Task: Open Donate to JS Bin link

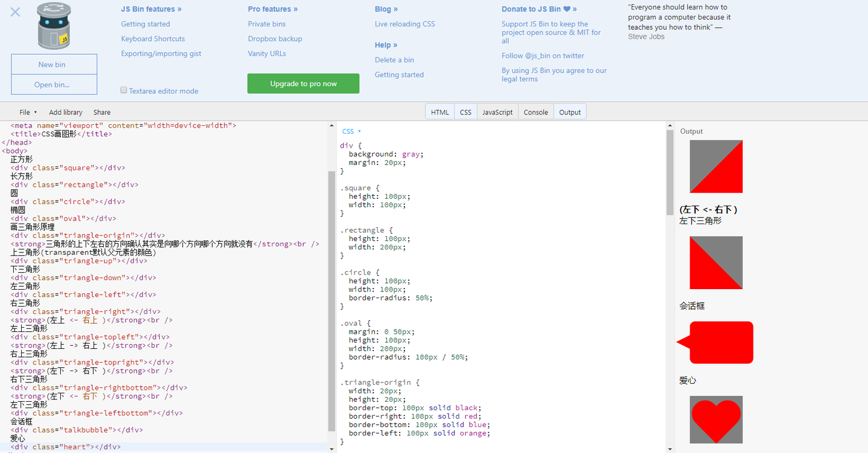Action: click(539, 9)
